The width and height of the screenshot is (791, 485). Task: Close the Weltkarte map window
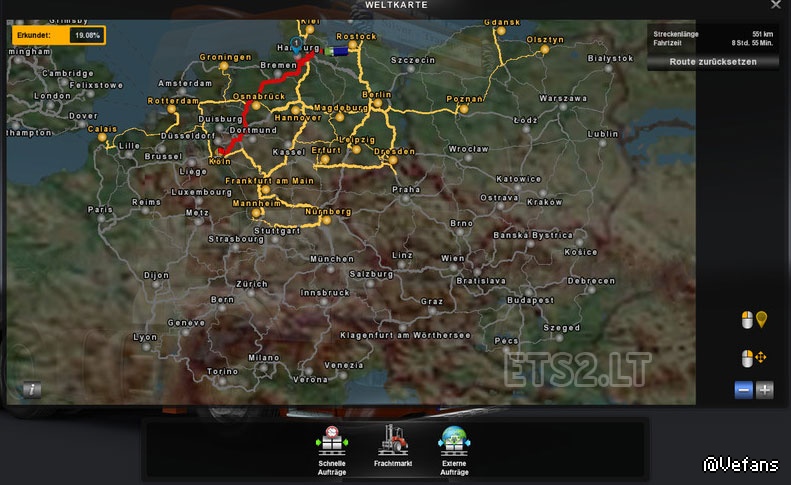(x=776, y=5)
